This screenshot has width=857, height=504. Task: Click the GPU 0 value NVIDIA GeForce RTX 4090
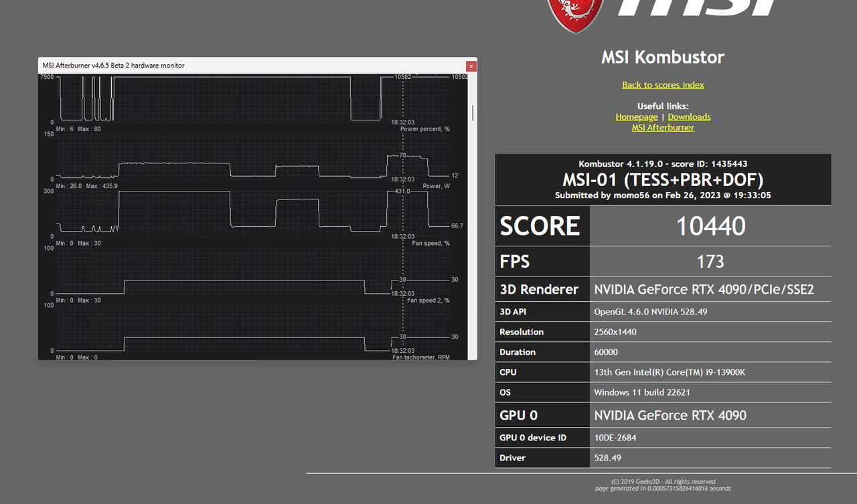tap(670, 416)
